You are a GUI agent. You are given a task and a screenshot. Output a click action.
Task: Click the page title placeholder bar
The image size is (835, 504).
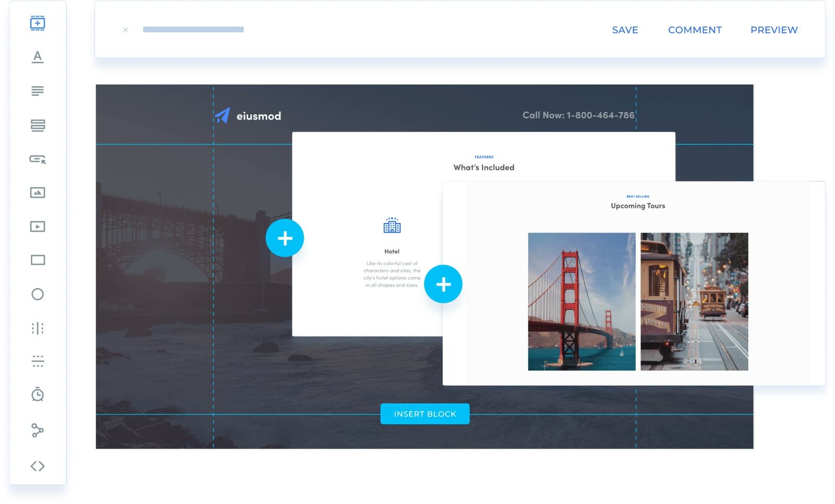(193, 30)
